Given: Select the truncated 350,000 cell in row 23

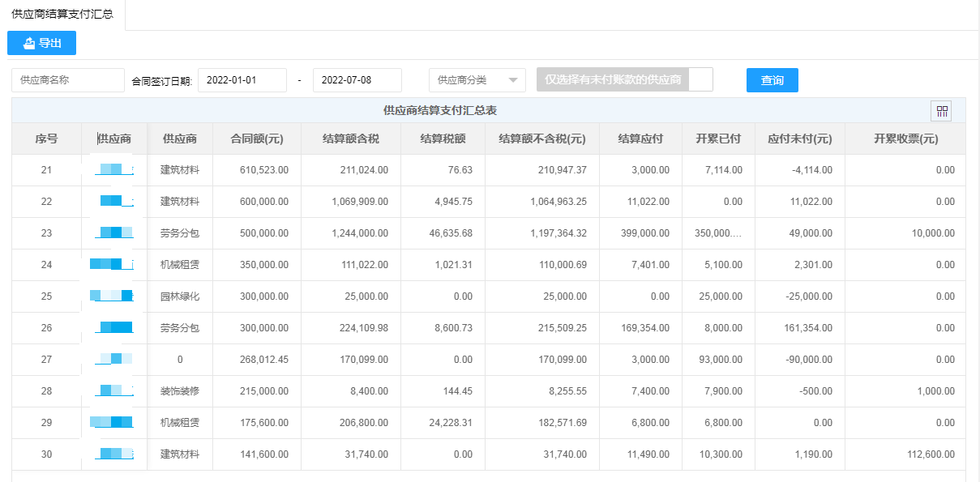Looking at the screenshot, I should (x=718, y=233).
